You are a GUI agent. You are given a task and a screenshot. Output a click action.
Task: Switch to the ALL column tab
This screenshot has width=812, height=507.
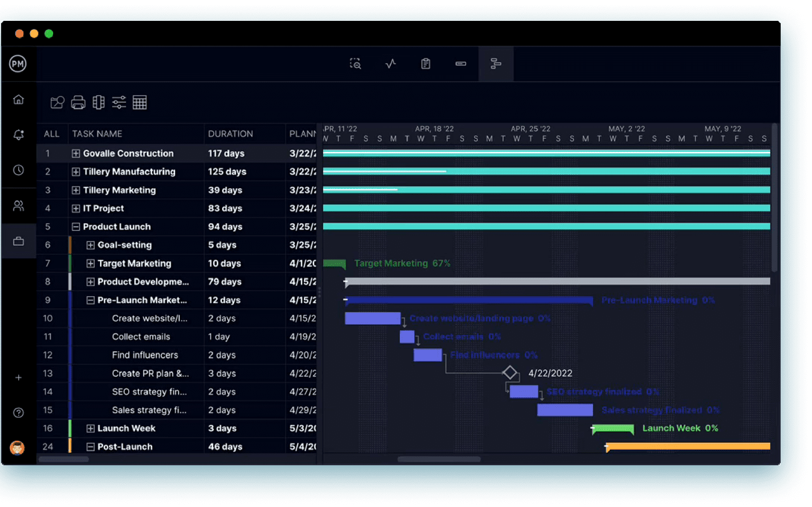[x=52, y=134]
